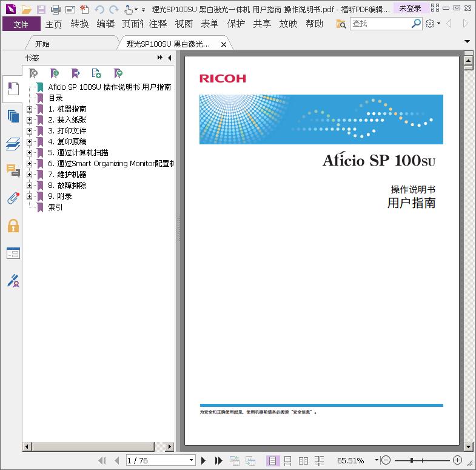Collapse the bookmarks panel arrow
The height and width of the screenshot is (470, 476).
[170, 58]
